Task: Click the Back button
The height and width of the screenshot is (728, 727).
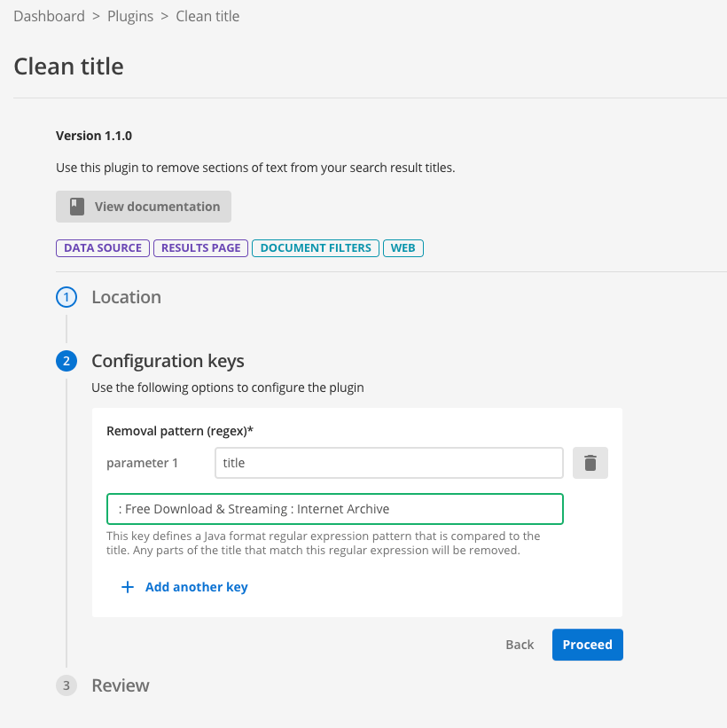Action: point(520,645)
